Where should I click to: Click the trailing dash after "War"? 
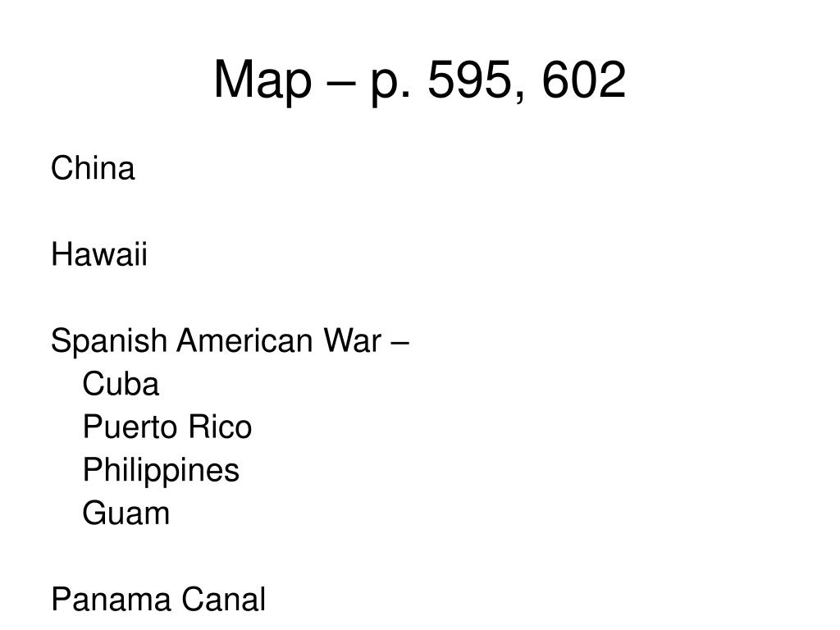coord(400,343)
